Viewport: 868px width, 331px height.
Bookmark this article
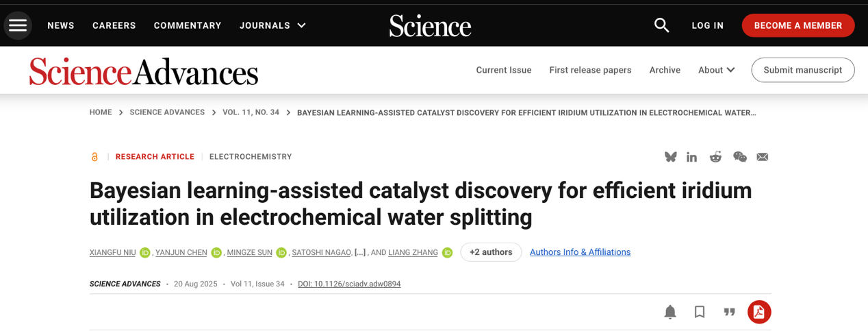pyautogui.click(x=700, y=312)
